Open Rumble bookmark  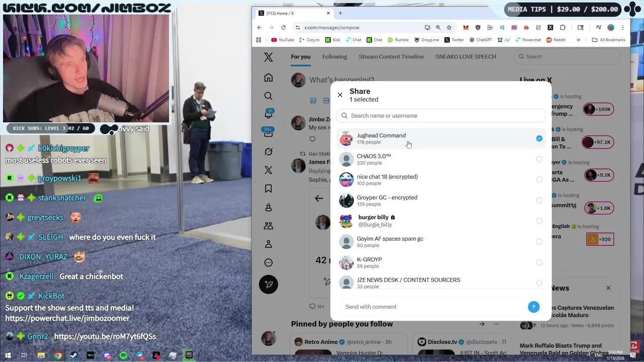click(x=398, y=40)
